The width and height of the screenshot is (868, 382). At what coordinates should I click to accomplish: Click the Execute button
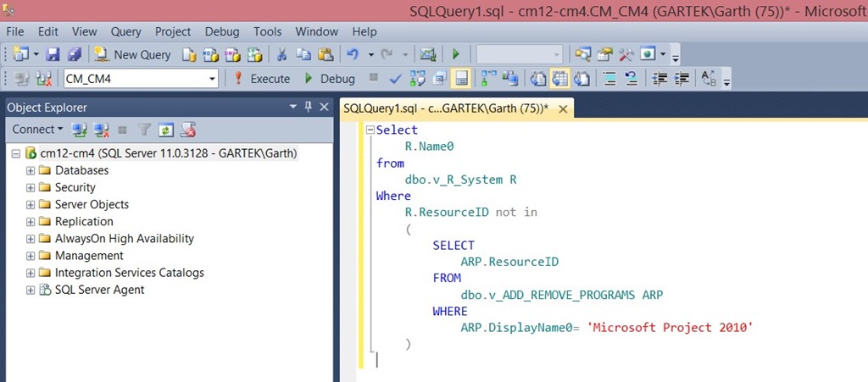pyautogui.click(x=262, y=79)
